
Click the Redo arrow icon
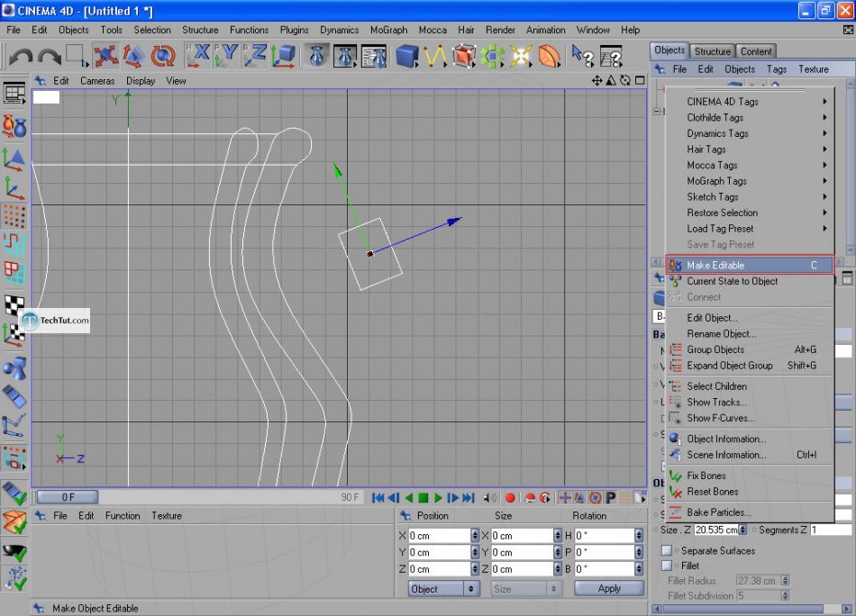click(50, 56)
